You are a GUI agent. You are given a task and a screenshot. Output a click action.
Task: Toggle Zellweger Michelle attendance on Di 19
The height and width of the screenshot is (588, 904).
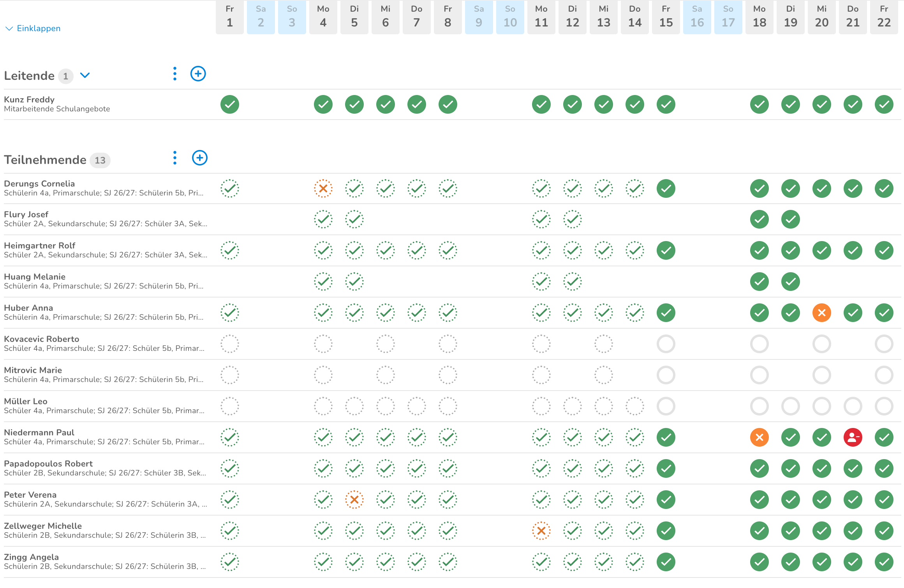(791, 531)
